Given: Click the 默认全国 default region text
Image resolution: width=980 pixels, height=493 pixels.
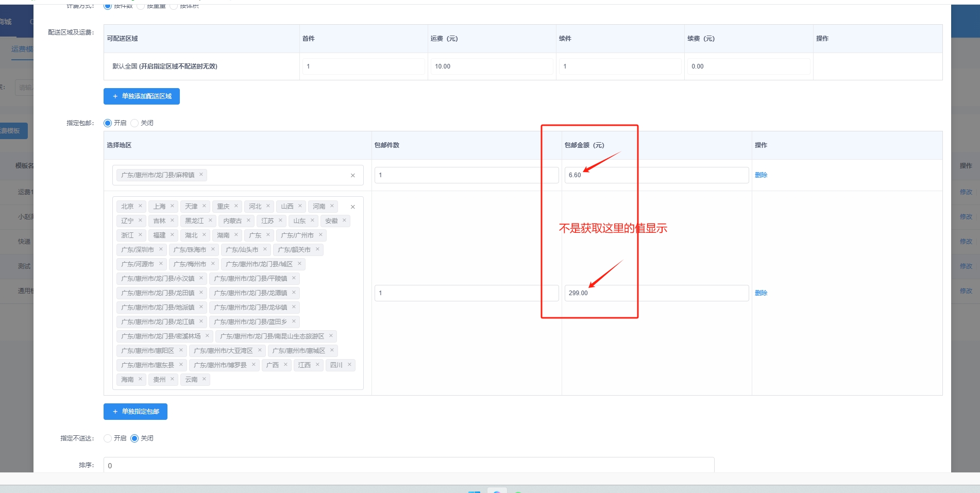Looking at the screenshot, I should [165, 66].
